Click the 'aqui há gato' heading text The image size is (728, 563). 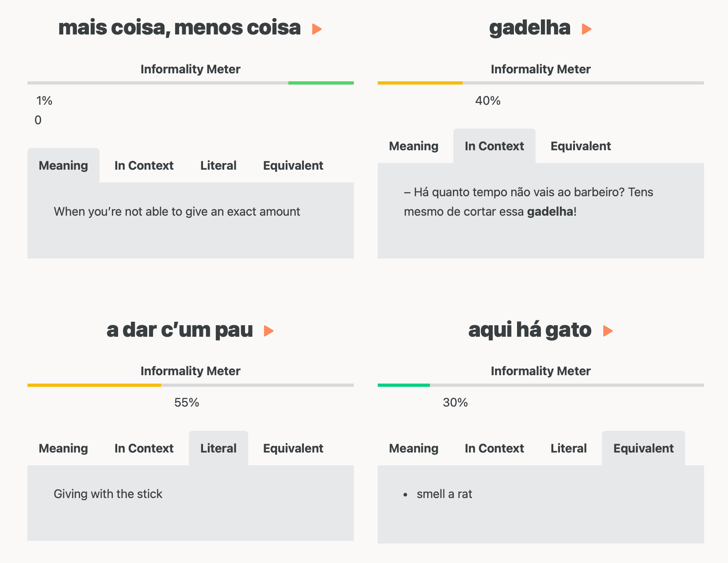[529, 330]
